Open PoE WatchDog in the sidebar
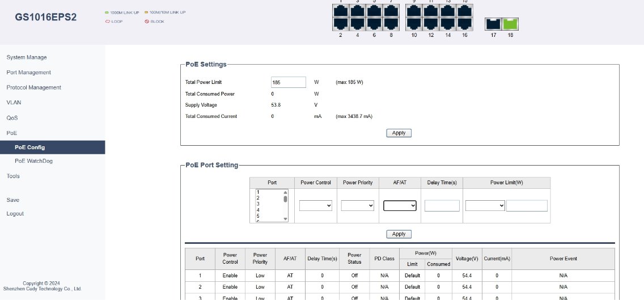Image resolution: width=644 pixels, height=300 pixels. click(33, 161)
